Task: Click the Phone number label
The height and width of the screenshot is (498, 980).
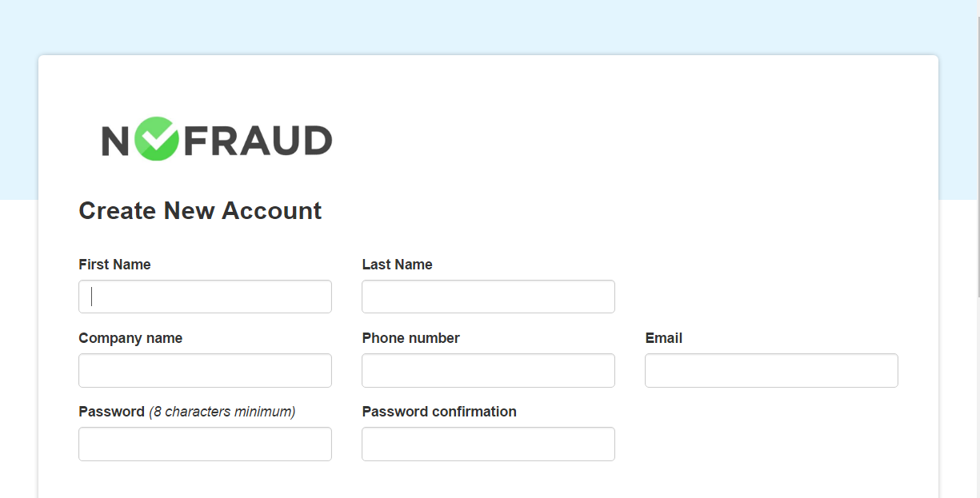Action: click(410, 338)
